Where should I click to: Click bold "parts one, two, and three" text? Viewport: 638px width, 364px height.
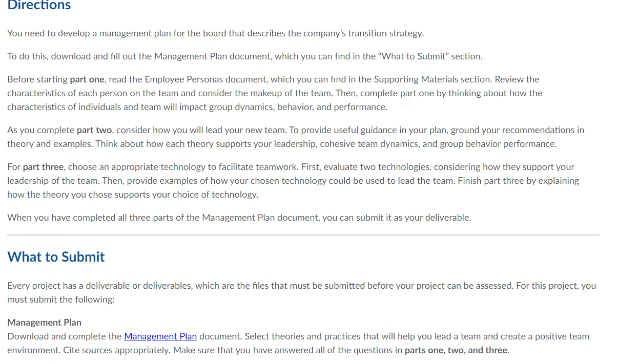[456, 350]
